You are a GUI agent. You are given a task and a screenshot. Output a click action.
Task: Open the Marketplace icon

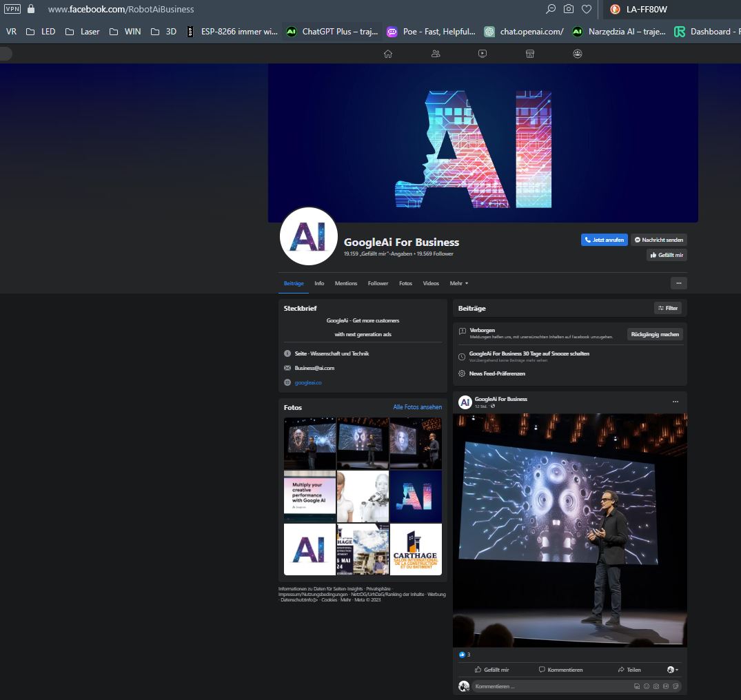(x=530, y=54)
